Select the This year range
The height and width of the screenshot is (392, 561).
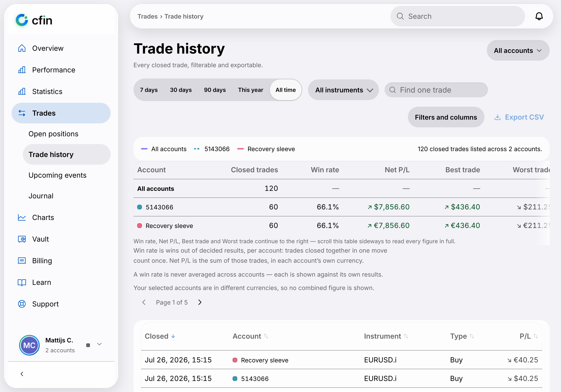click(x=250, y=90)
